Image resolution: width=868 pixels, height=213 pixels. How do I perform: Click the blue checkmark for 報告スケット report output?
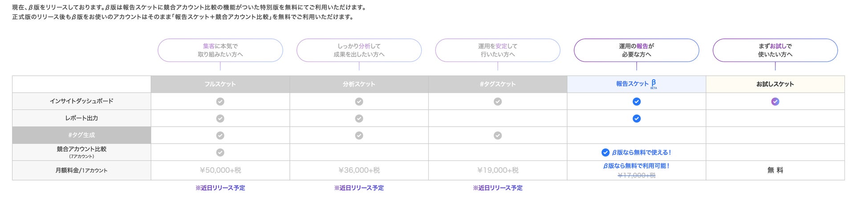pos(637,119)
